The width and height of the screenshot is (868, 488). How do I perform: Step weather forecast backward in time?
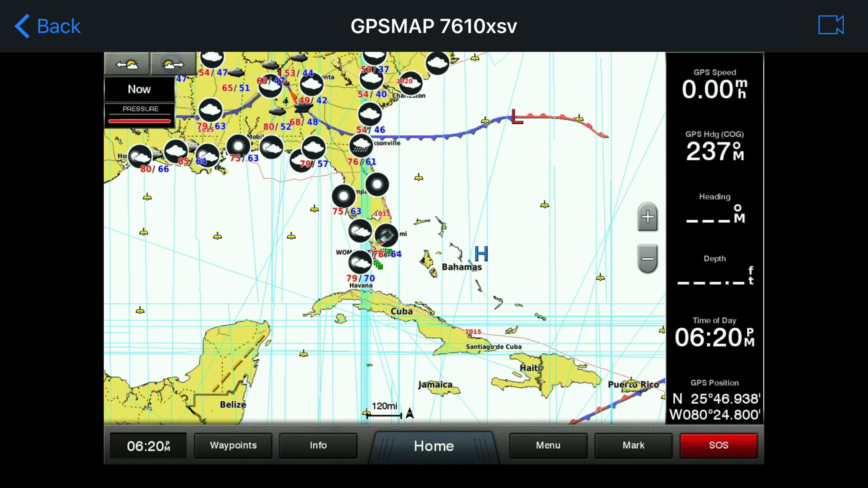pos(127,64)
